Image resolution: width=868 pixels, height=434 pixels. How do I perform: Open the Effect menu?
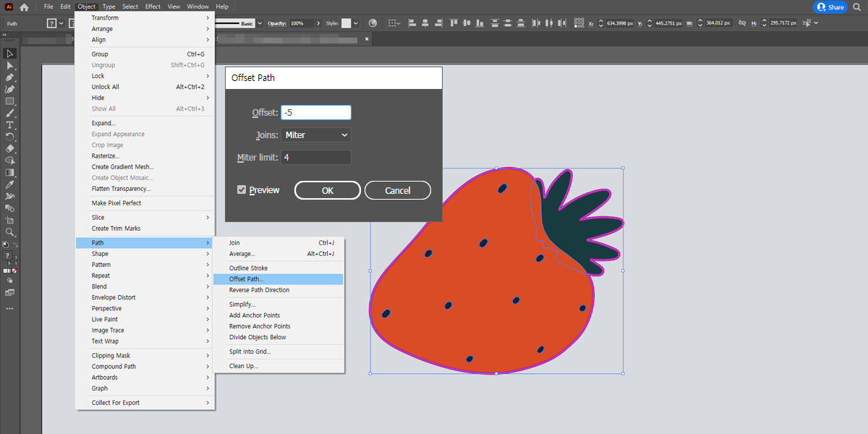click(x=153, y=7)
